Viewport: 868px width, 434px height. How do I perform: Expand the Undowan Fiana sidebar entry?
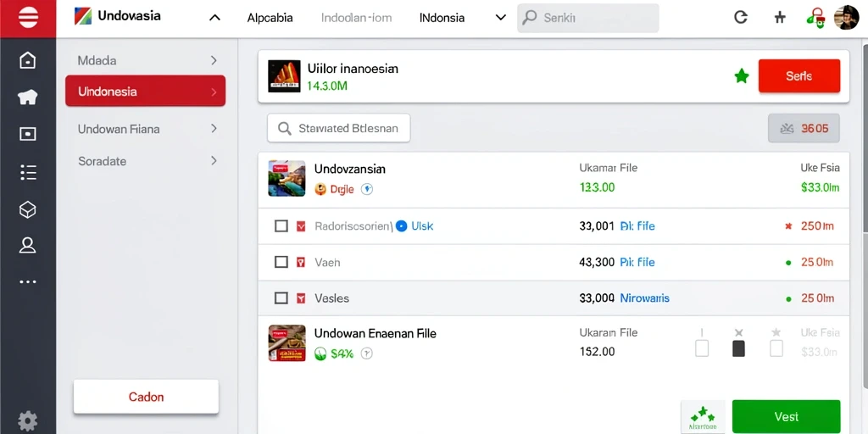coord(146,129)
